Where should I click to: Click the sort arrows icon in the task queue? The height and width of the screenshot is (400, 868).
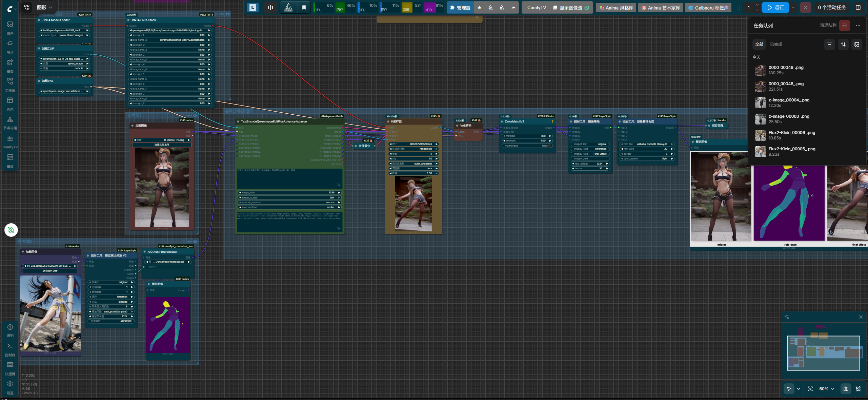coord(843,44)
